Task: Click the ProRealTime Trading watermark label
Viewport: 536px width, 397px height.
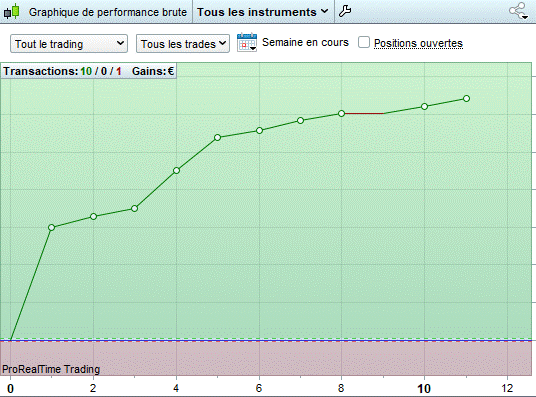Action: 51,369
